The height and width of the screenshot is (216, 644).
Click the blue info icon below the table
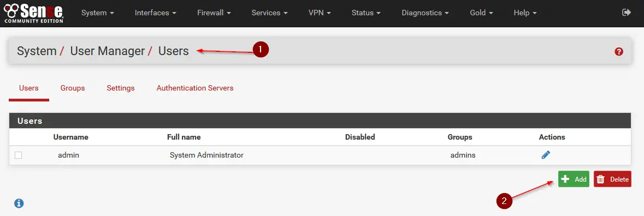tap(19, 203)
